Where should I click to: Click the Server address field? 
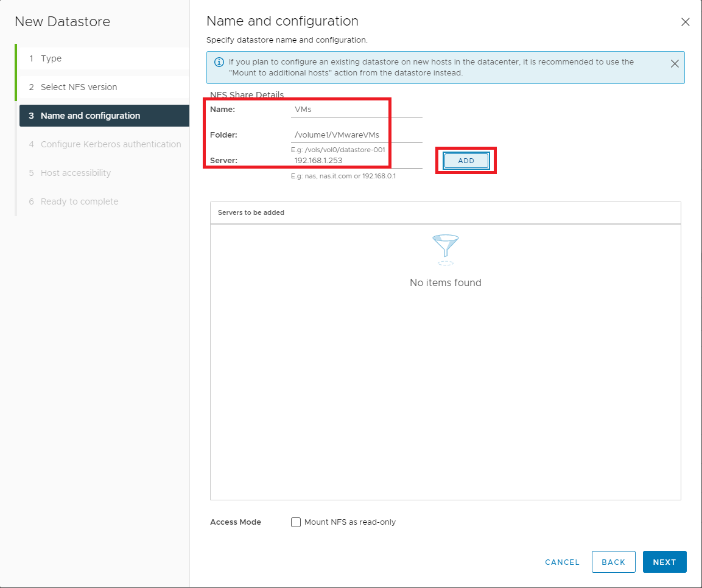pos(356,161)
